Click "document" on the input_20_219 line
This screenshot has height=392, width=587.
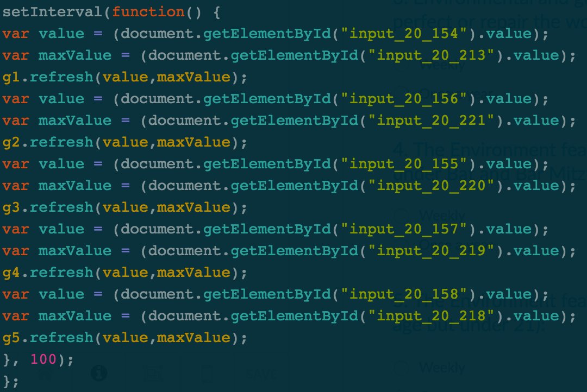(x=185, y=251)
